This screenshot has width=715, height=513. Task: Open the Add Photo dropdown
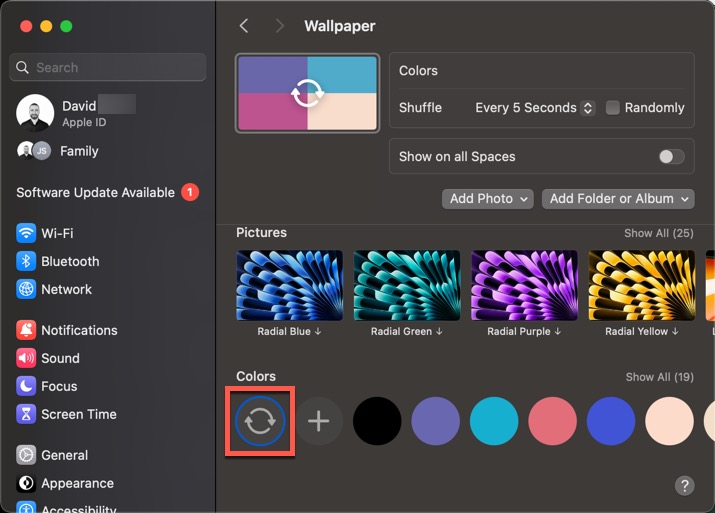pos(487,199)
